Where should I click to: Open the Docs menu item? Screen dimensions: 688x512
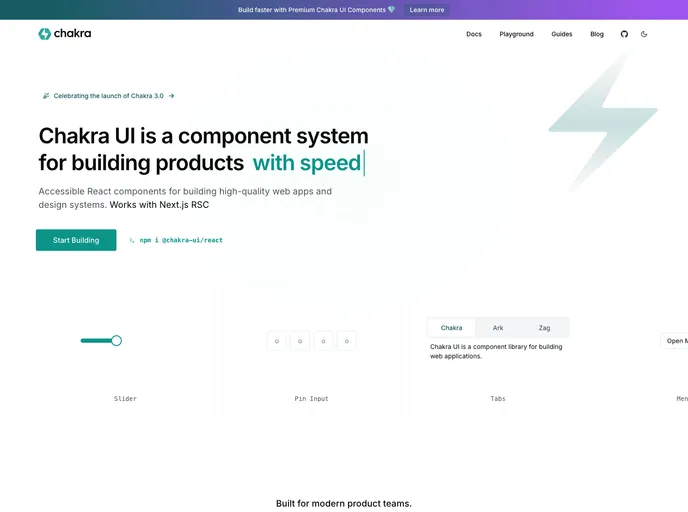point(474,34)
